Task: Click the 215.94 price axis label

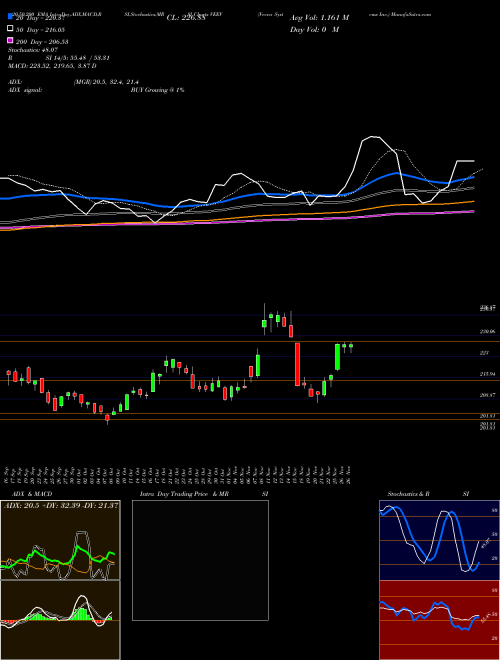Action: point(487,374)
